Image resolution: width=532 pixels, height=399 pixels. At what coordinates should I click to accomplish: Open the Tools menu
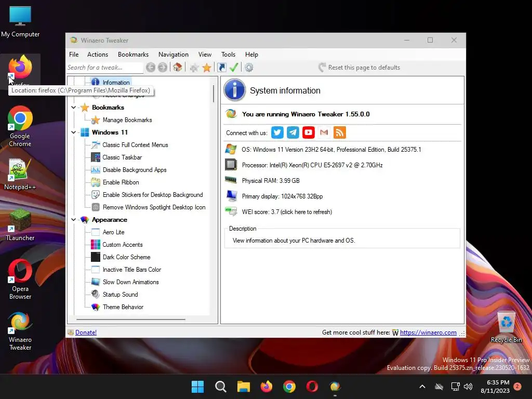[229, 54]
